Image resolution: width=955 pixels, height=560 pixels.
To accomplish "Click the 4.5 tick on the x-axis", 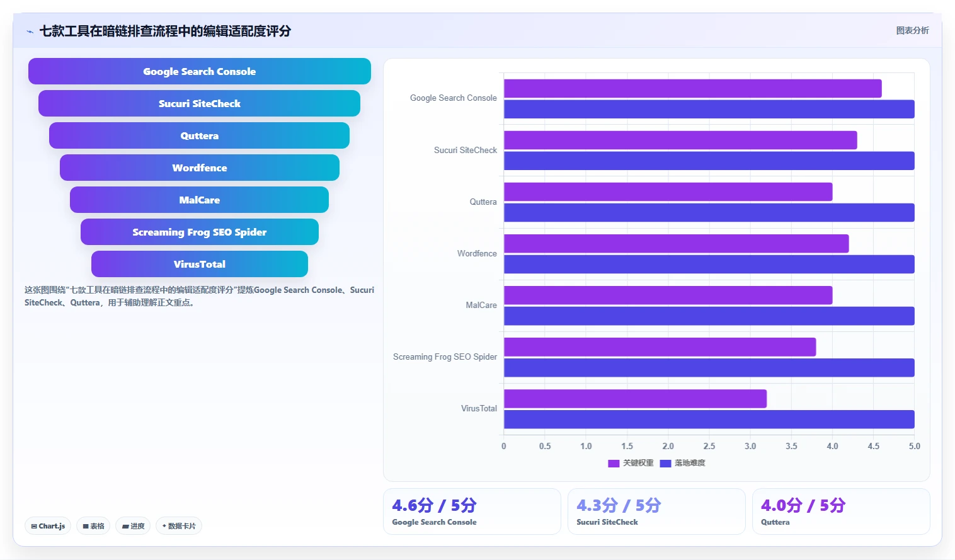I will (874, 446).
